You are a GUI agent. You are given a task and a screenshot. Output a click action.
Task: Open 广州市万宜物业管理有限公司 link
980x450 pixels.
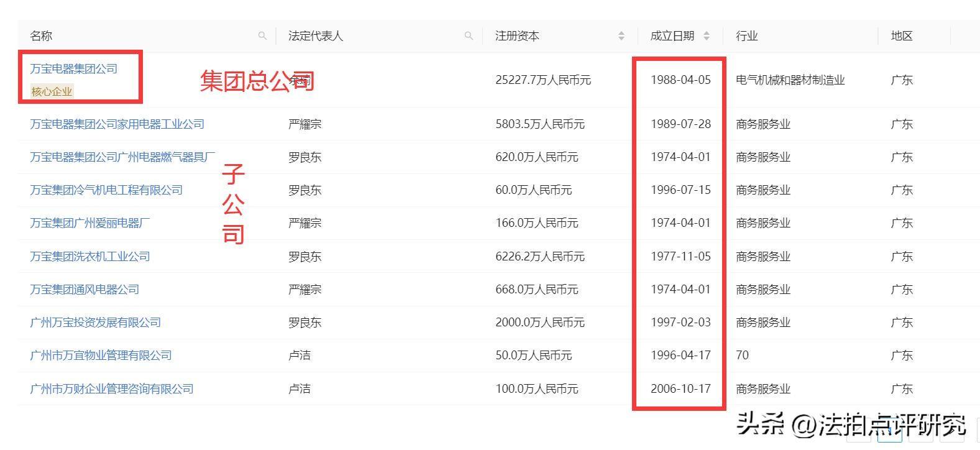101,356
